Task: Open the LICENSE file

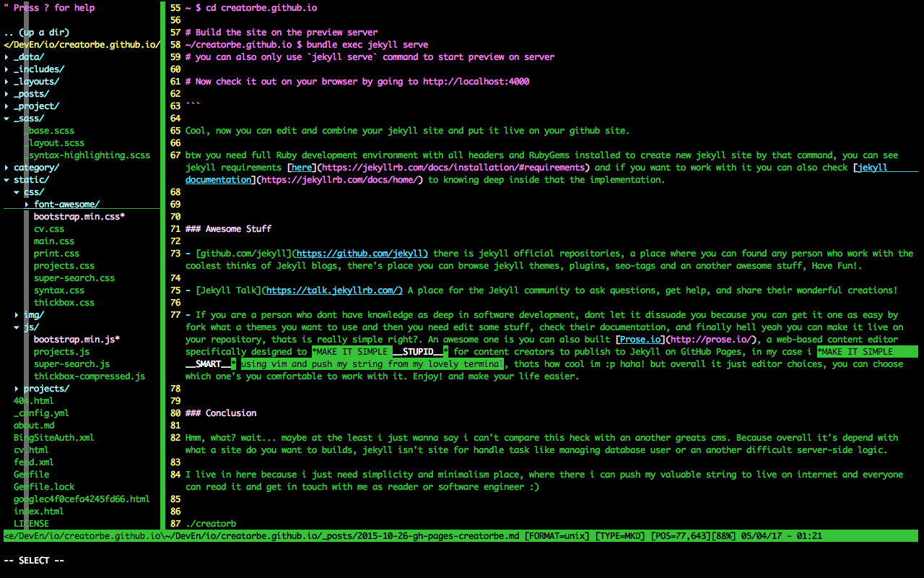Action: 31,524
